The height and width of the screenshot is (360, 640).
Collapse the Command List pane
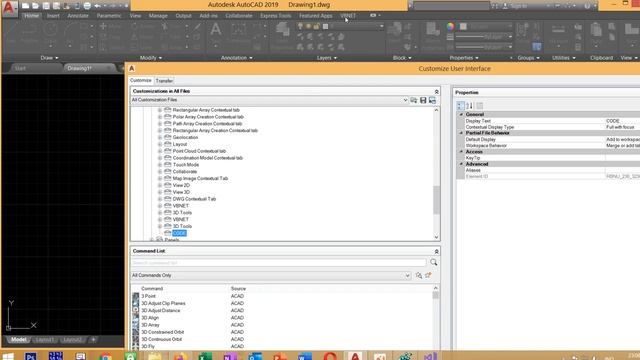click(436, 251)
